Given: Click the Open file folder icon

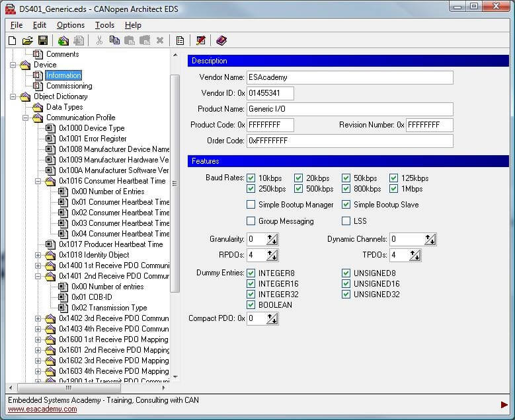Looking at the screenshot, I should [27, 41].
